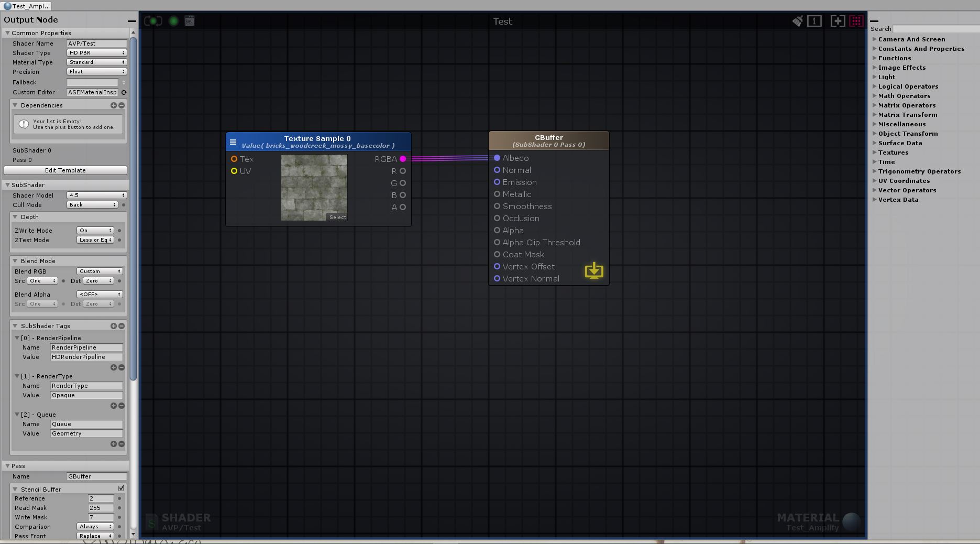
Task: Toggle the dot beside Write Mask
Action: 119,517
